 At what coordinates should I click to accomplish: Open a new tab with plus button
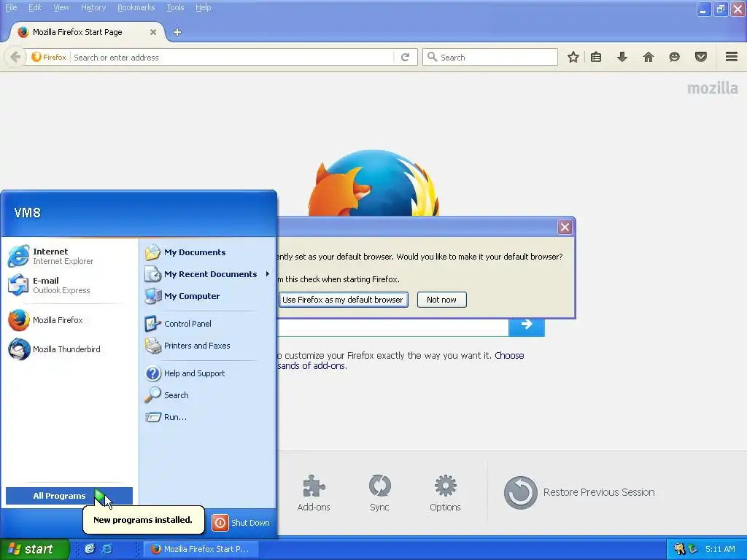177,32
